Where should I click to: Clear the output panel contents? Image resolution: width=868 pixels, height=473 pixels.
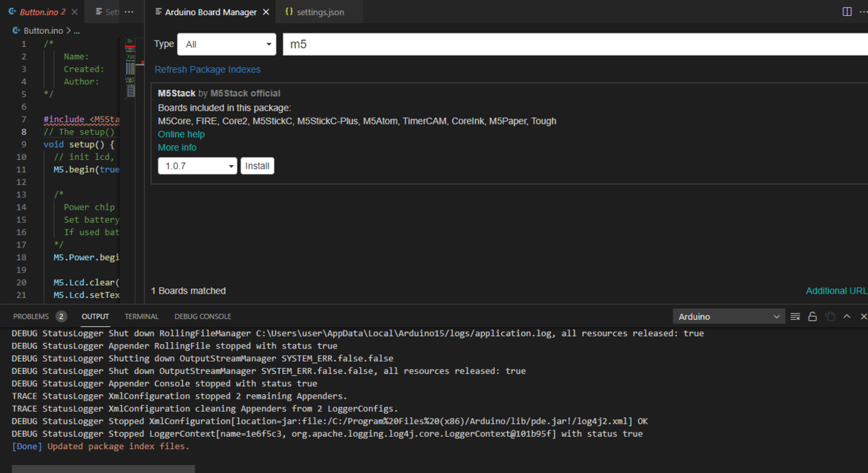[x=795, y=317]
